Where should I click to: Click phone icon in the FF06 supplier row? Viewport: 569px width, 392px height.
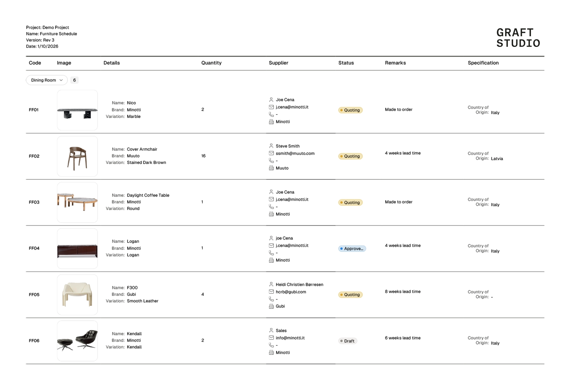click(271, 345)
